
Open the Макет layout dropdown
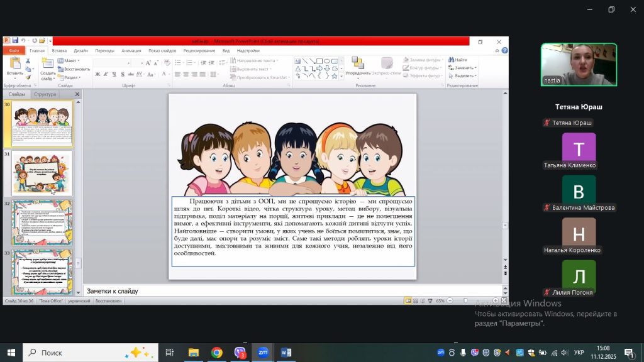[x=70, y=61]
